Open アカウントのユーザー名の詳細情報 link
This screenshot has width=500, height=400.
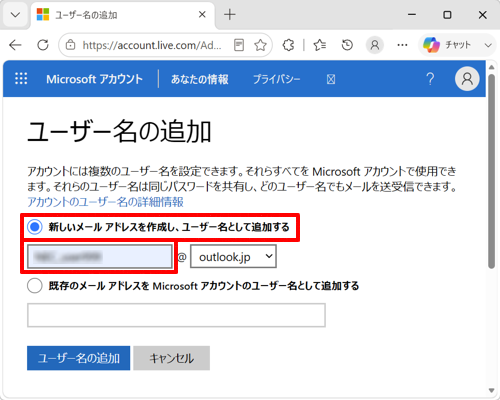[105, 202]
